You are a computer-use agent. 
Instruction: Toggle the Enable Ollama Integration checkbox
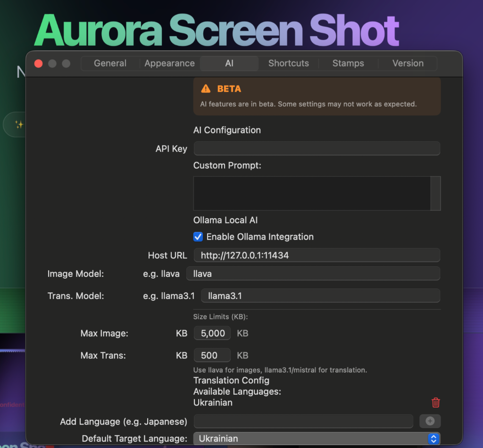[x=198, y=237]
